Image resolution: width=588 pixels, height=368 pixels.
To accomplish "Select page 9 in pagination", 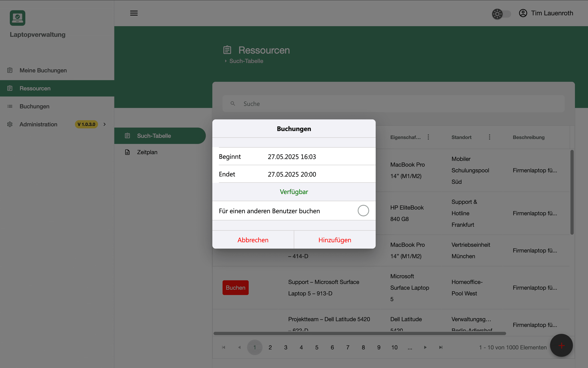I will click(379, 347).
